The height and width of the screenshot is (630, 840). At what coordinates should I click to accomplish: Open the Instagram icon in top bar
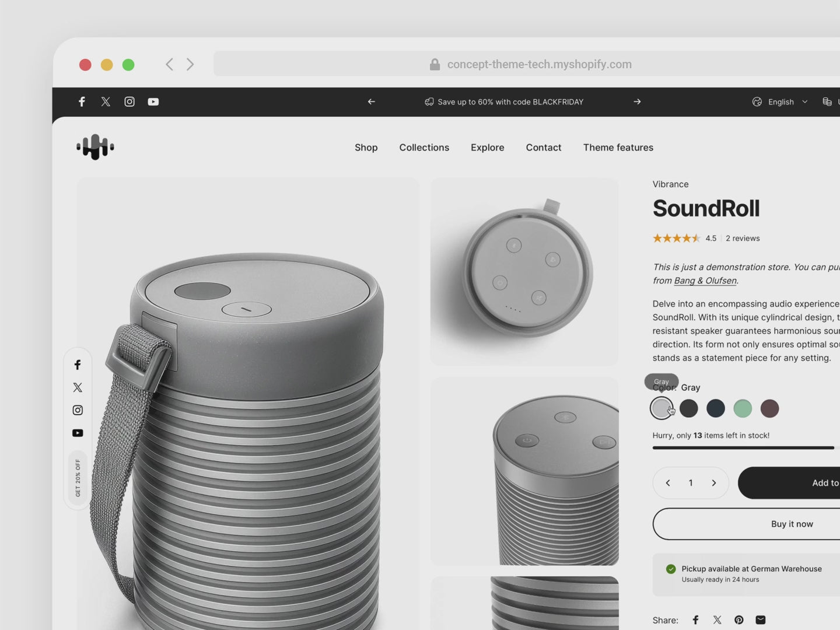pos(129,101)
